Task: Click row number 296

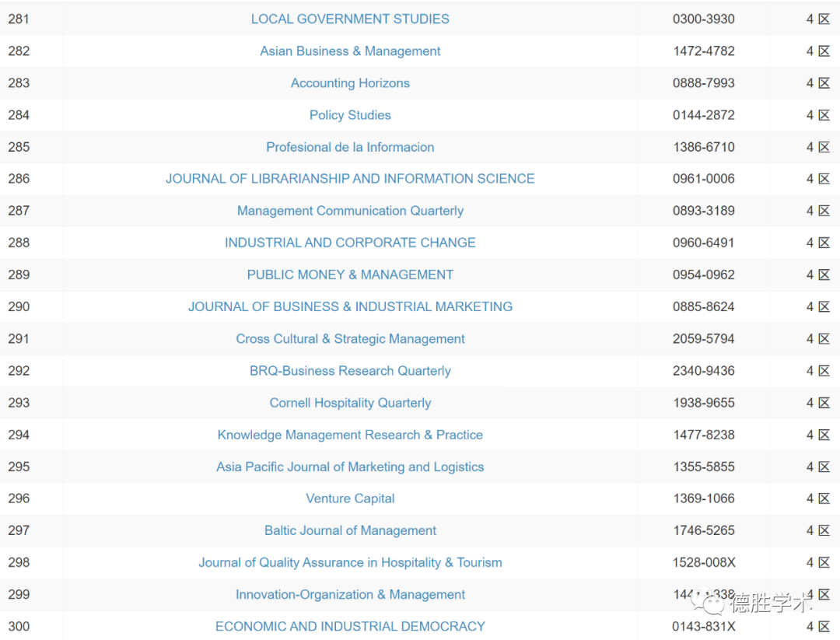Action: tap(19, 498)
